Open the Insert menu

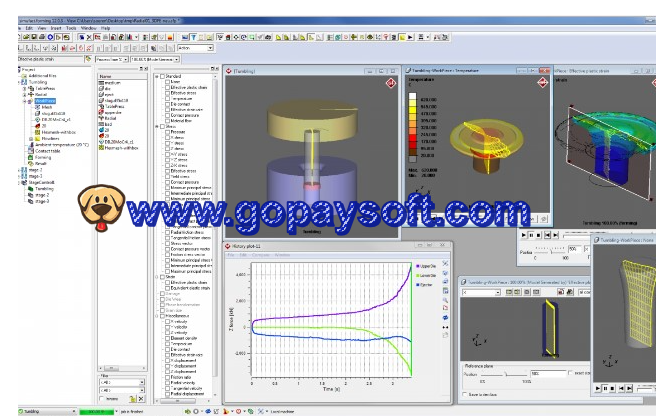[56, 28]
